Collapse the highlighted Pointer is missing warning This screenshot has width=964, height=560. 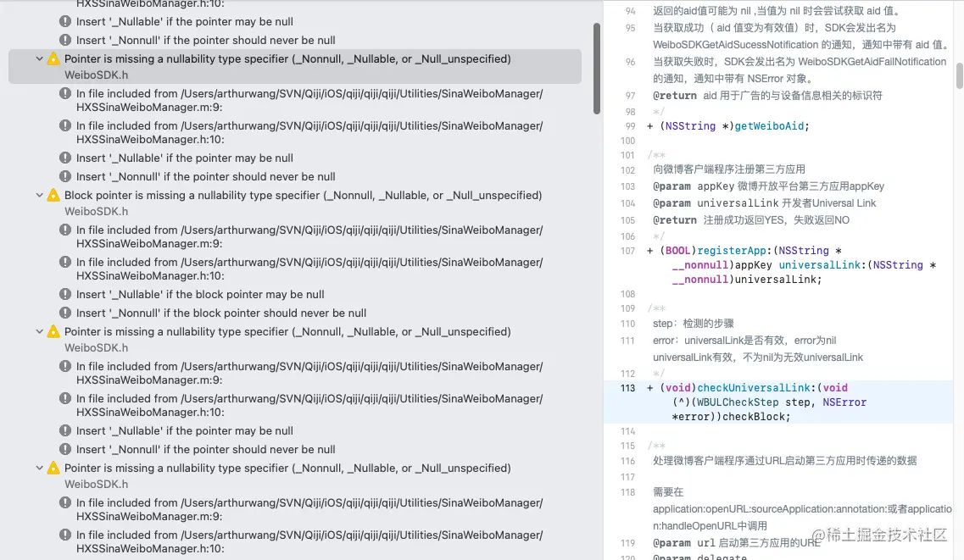(39, 59)
